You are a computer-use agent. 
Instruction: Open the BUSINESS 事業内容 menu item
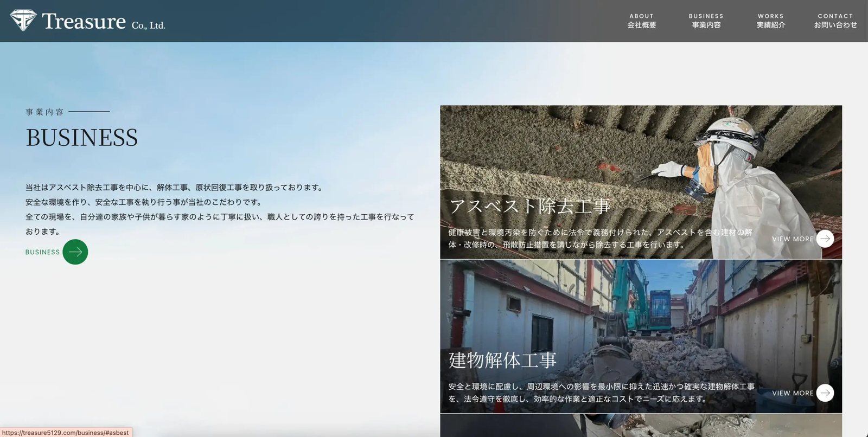coord(706,21)
